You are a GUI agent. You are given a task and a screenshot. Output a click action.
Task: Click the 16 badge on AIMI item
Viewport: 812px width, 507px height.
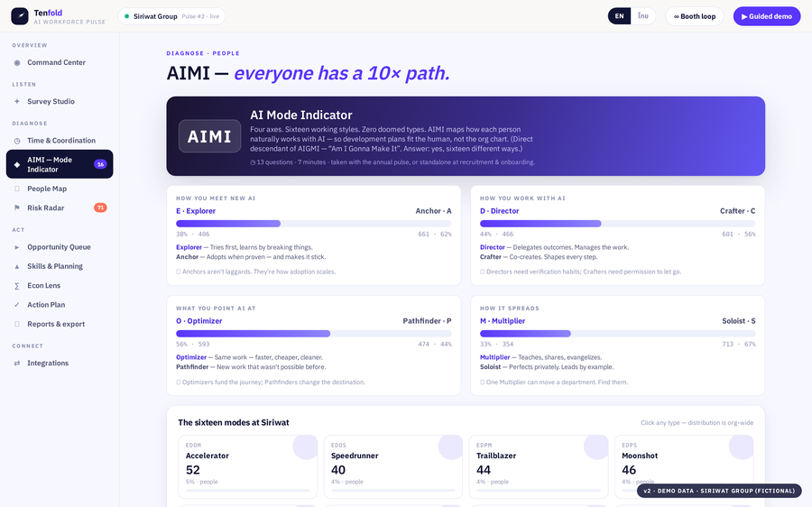[x=100, y=164]
